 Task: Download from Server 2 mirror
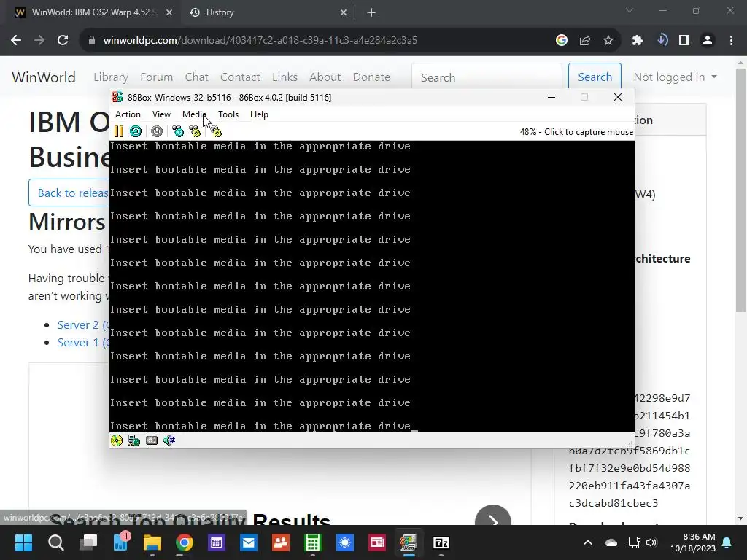(83, 324)
